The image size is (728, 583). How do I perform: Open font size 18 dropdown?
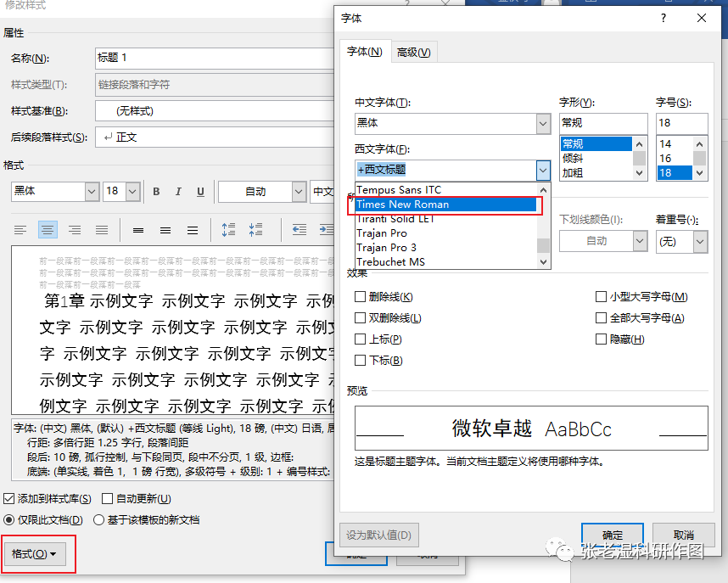coord(132,192)
